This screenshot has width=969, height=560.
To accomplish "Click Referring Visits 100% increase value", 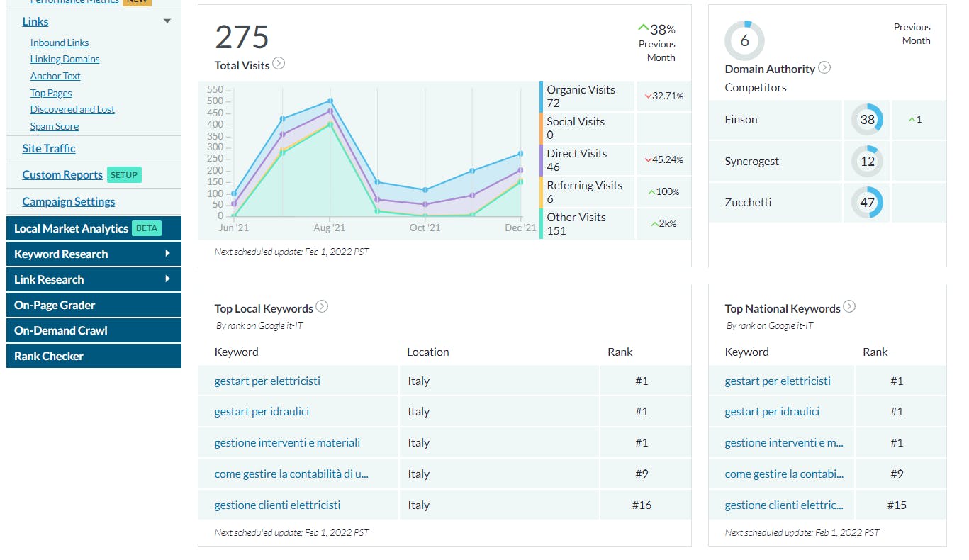I will (663, 191).
